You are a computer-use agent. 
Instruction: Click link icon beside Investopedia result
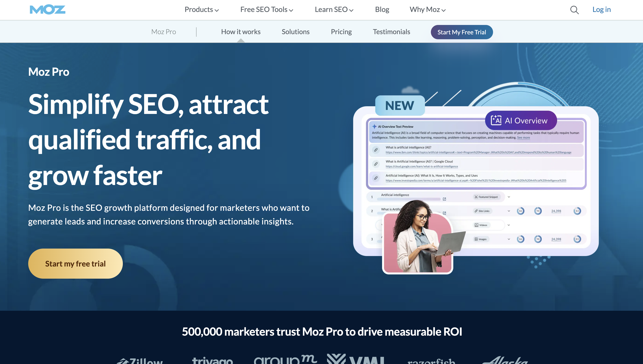[x=376, y=178]
